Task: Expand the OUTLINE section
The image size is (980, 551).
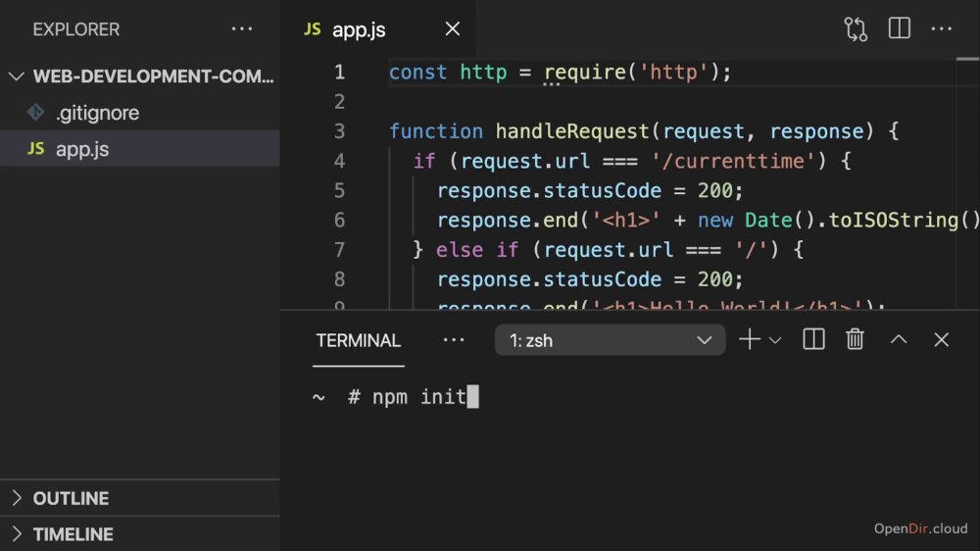Action: 139,498
